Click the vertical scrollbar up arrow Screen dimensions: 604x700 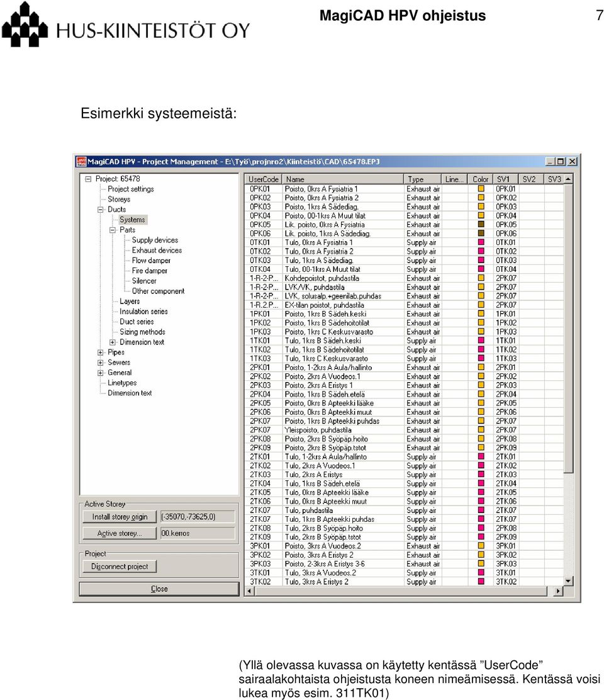click(568, 179)
